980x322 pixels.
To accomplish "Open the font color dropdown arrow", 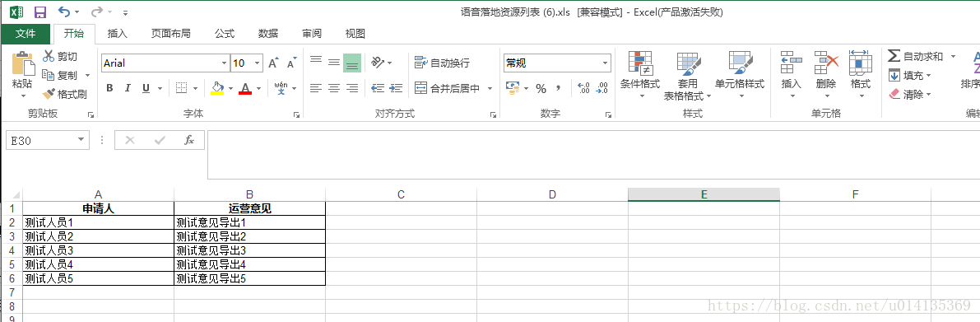I will 258,88.
